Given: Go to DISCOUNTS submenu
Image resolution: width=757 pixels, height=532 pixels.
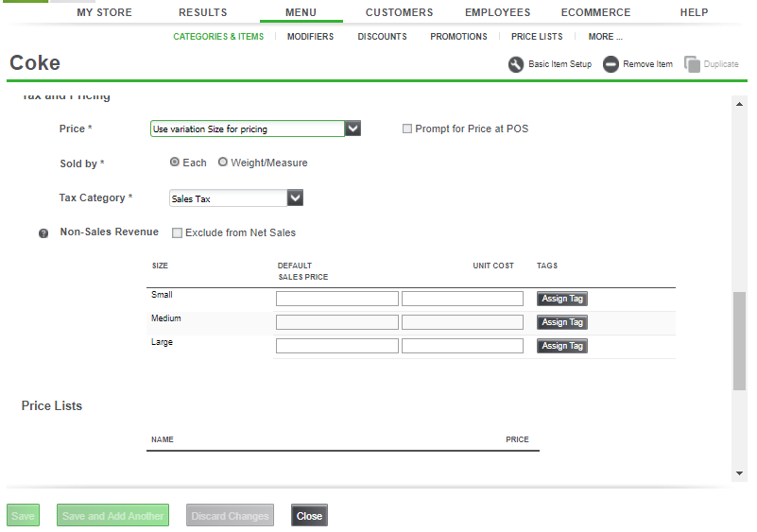Looking at the screenshot, I should (x=382, y=37).
